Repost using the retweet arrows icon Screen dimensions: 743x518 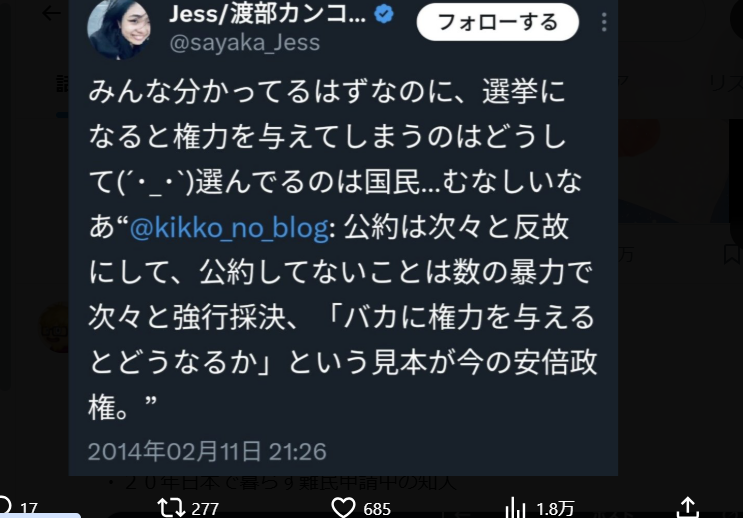click(x=171, y=508)
